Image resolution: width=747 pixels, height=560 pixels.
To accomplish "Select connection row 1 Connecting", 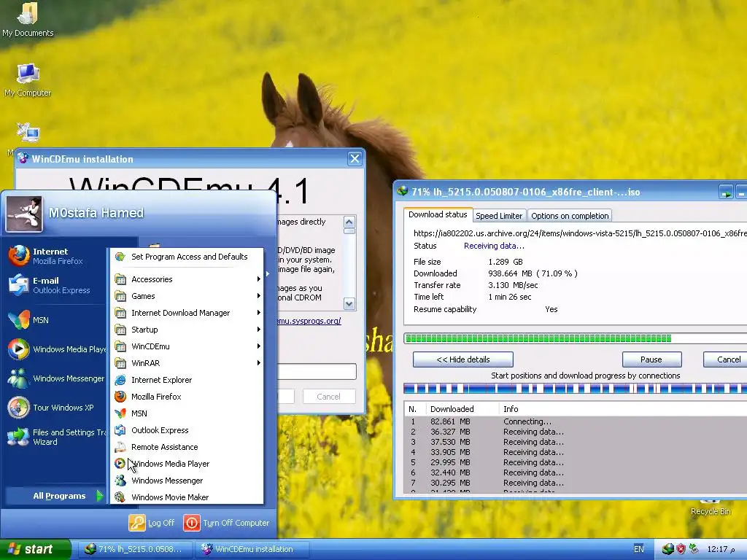I will tap(576, 421).
